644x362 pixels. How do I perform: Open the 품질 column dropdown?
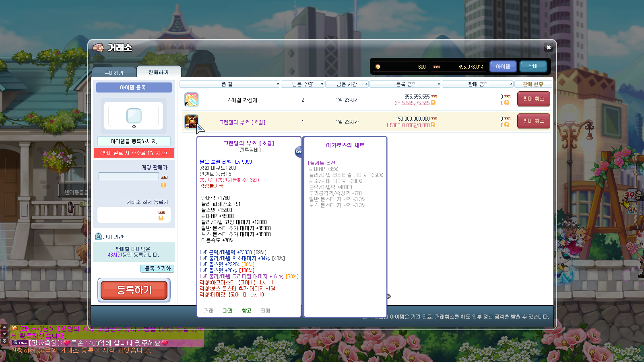278,84
